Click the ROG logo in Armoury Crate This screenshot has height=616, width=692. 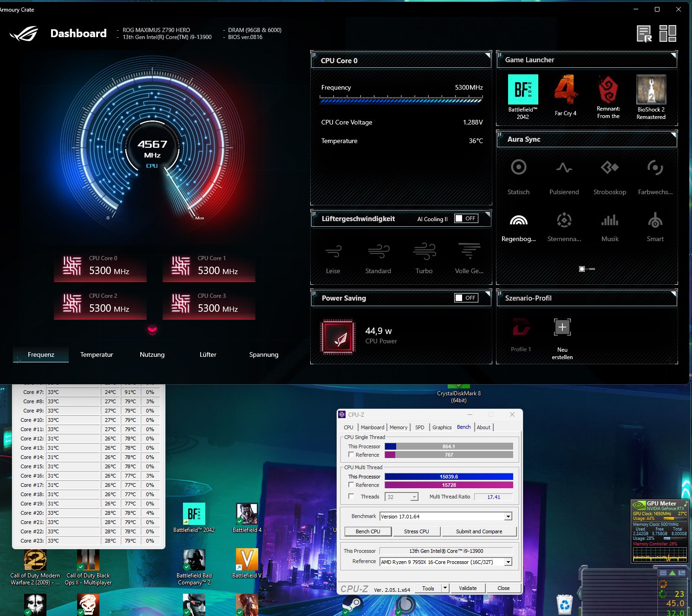pyautogui.click(x=24, y=34)
